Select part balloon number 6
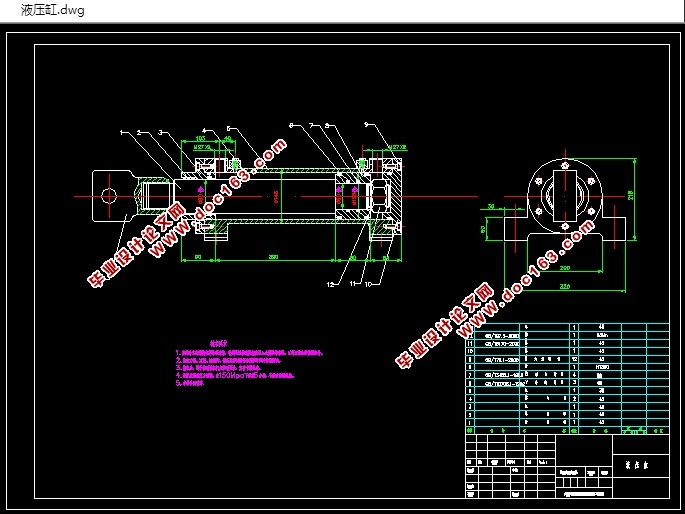 tap(291, 126)
